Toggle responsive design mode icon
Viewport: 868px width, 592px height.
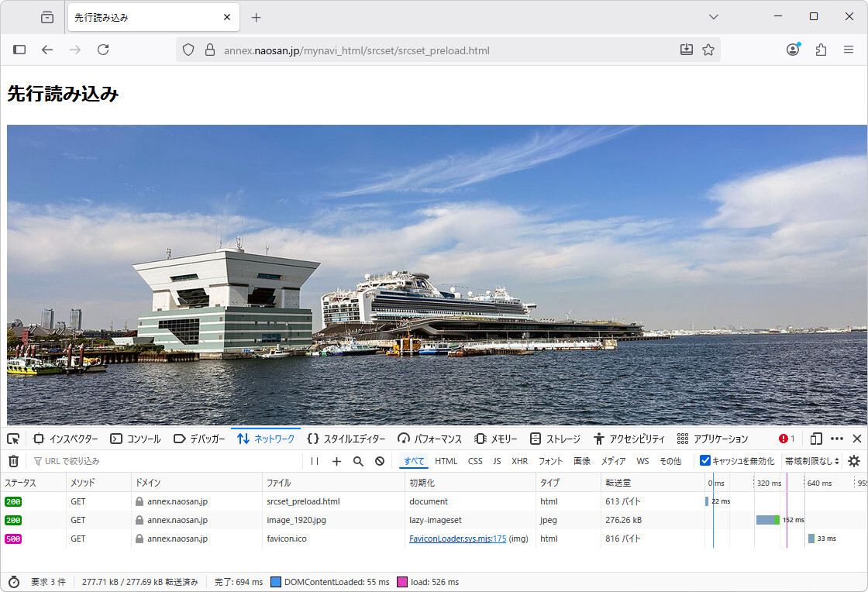click(x=816, y=439)
